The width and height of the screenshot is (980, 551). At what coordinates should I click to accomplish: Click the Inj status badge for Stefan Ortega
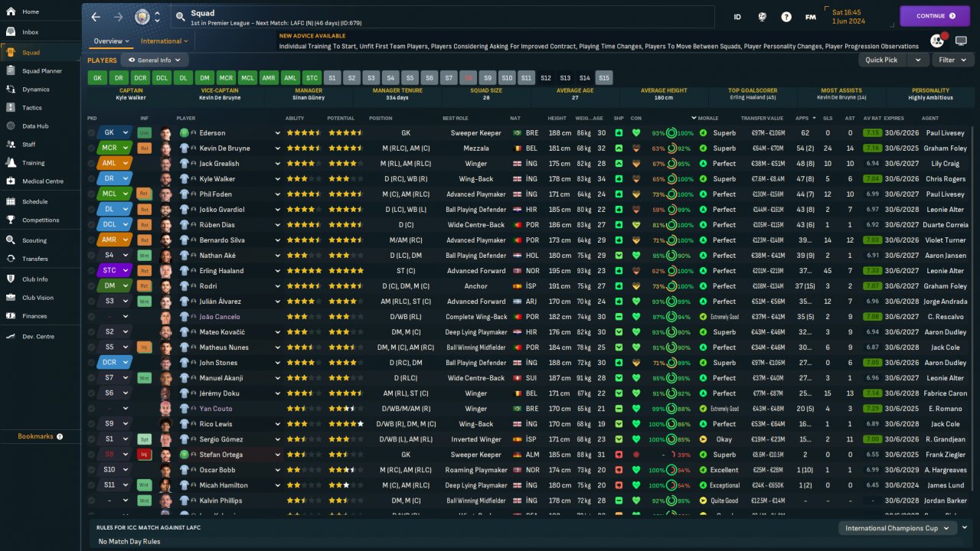click(x=144, y=455)
